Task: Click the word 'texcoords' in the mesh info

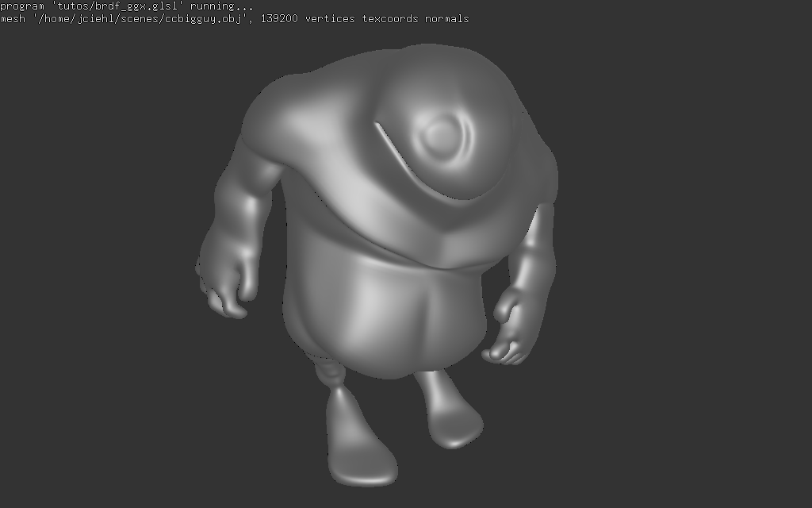Action: (x=390, y=18)
